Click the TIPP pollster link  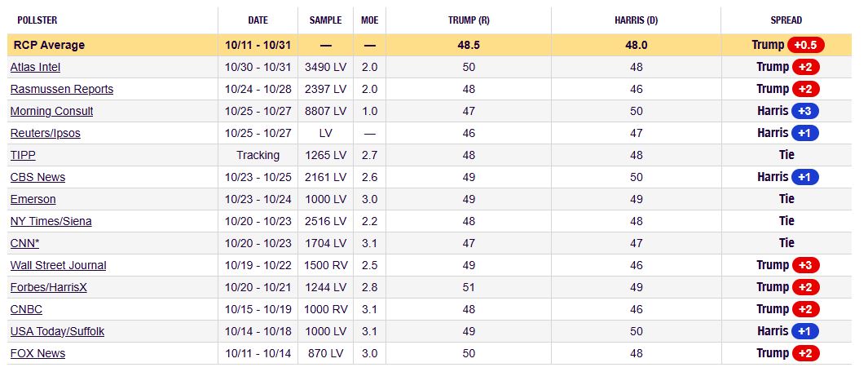click(23, 155)
